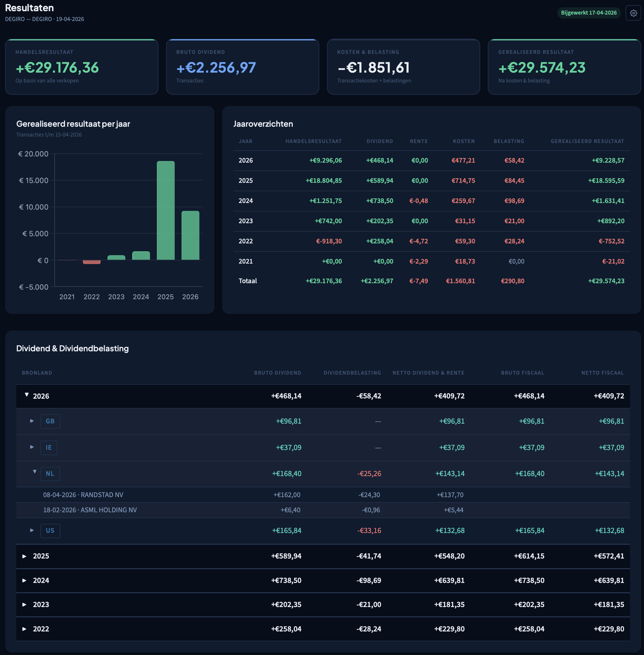This screenshot has width=644, height=655.
Task: Expand the US dividend subgroup
Action: tap(32, 530)
